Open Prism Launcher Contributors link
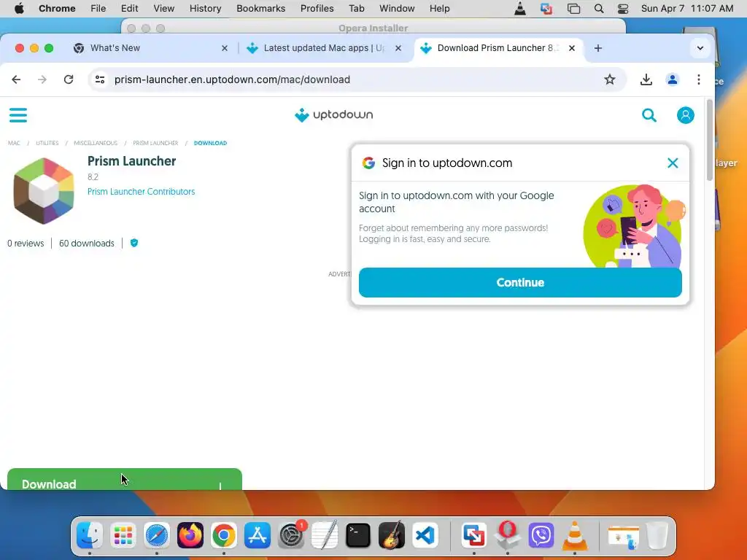 (x=141, y=192)
